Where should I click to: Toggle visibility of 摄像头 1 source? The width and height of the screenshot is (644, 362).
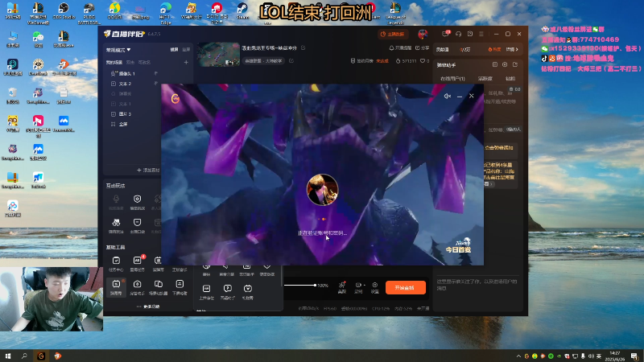coord(155,73)
